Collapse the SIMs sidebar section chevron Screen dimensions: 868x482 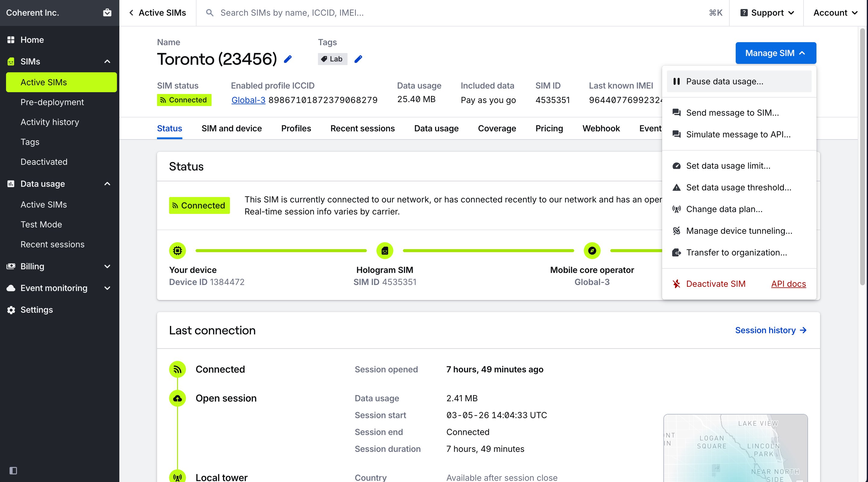click(x=107, y=61)
